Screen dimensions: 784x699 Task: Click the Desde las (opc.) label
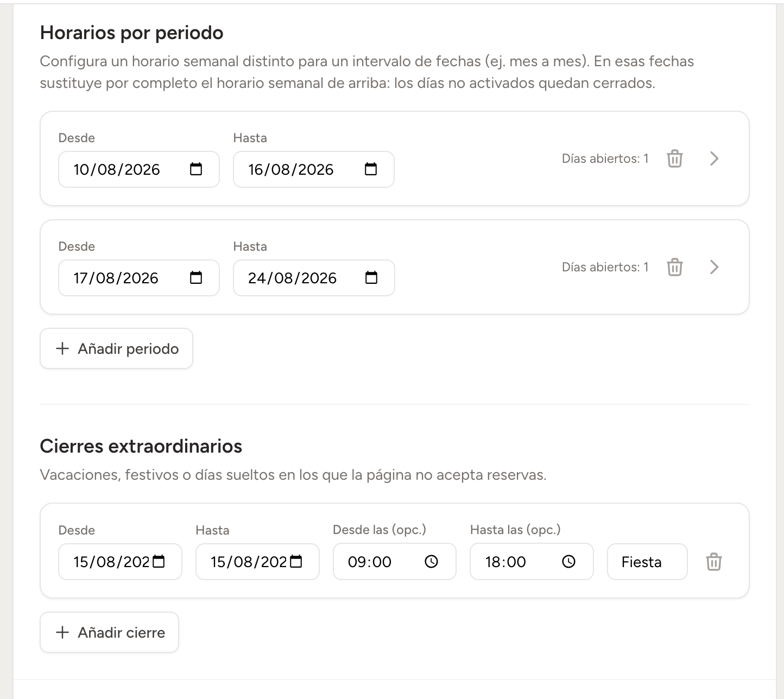pyautogui.click(x=380, y=530)
